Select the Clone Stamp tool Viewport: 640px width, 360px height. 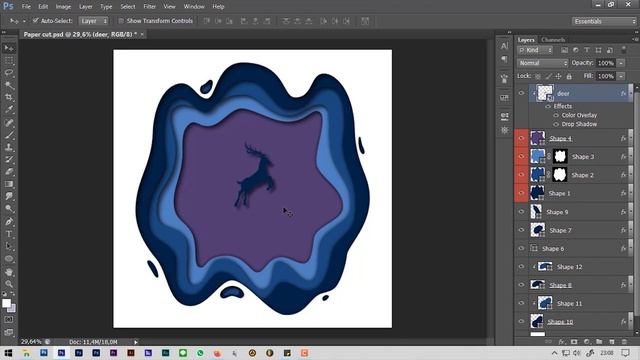click(x=9, y=147)
